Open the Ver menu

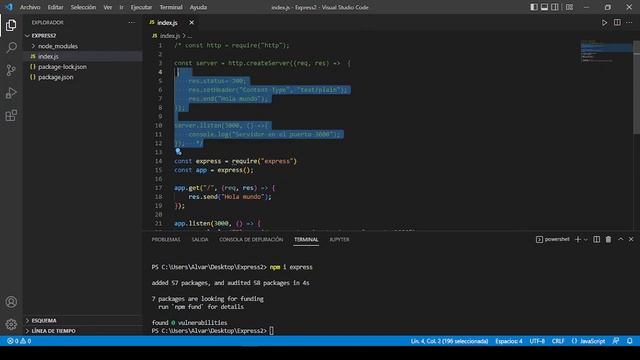(x=108, y=7)
